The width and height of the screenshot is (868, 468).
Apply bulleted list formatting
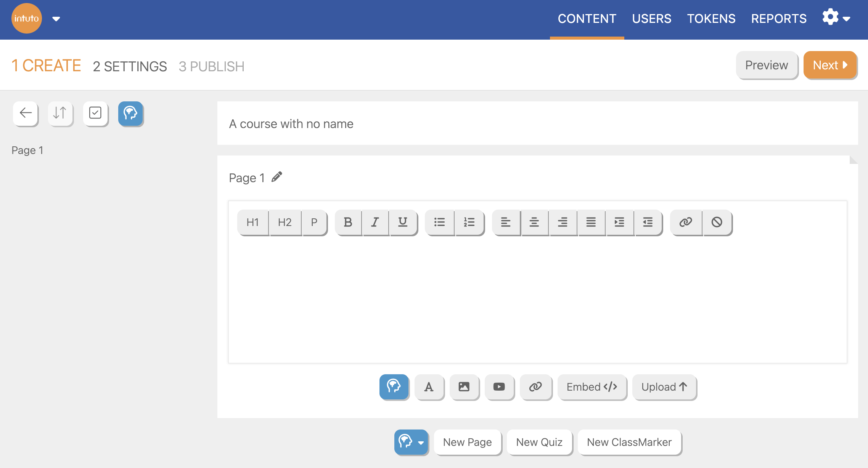point(439,222)
